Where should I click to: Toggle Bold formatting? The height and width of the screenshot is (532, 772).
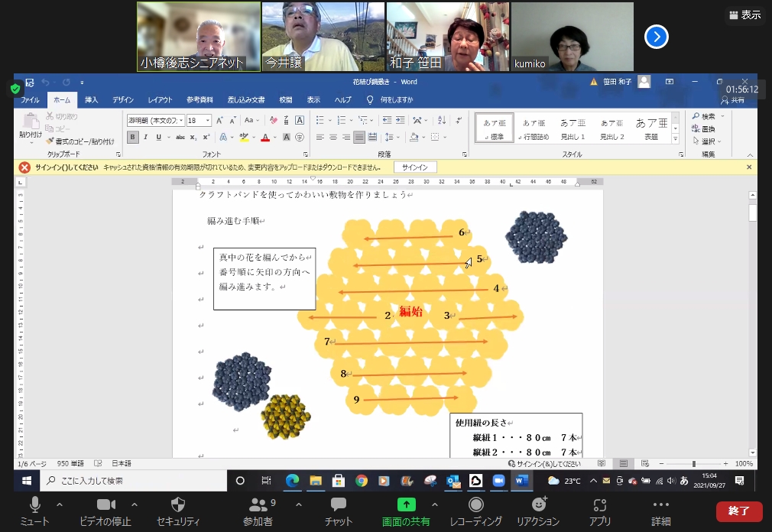pyautogui.click(x=133, y=138)
